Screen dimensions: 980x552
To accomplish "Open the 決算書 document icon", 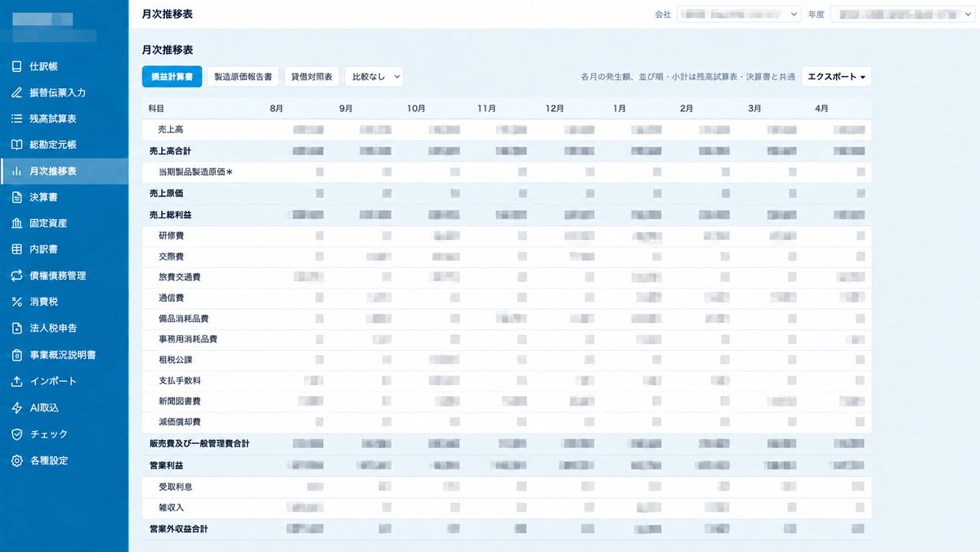I will pyautogui.click(x=17, y=198).
